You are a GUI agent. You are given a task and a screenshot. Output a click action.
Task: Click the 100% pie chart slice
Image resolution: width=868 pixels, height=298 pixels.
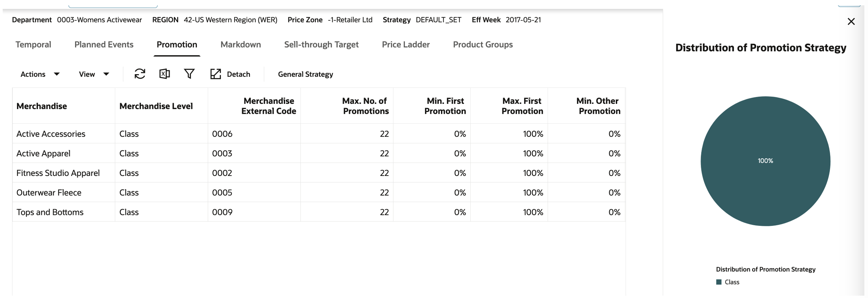click(x=765, y=161)
